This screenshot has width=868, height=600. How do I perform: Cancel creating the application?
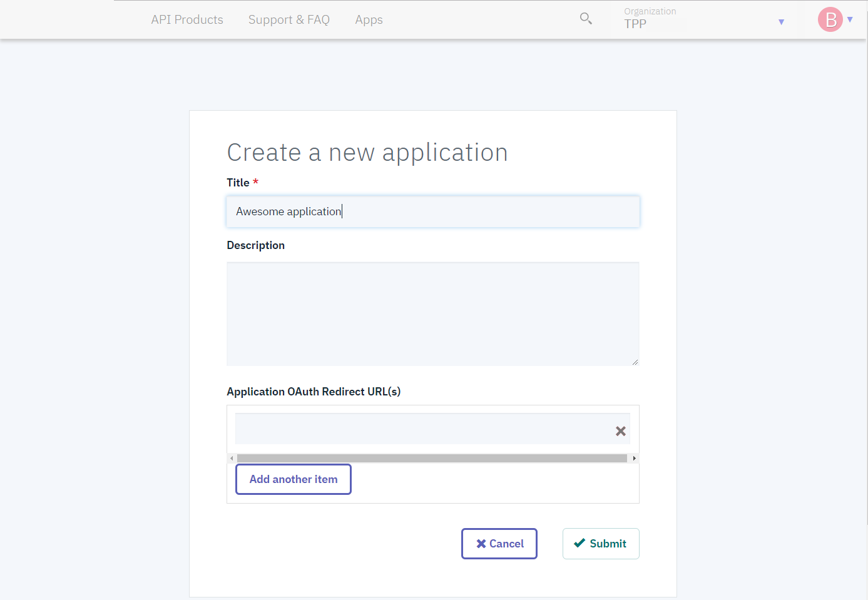[x=499, y=543]
